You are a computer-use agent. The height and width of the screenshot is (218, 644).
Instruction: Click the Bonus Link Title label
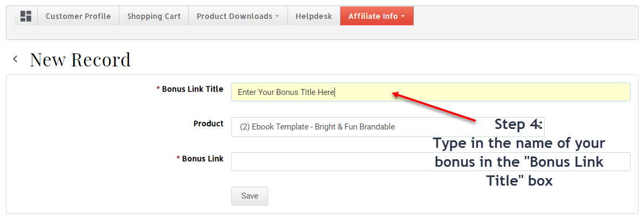pos(193,88)
